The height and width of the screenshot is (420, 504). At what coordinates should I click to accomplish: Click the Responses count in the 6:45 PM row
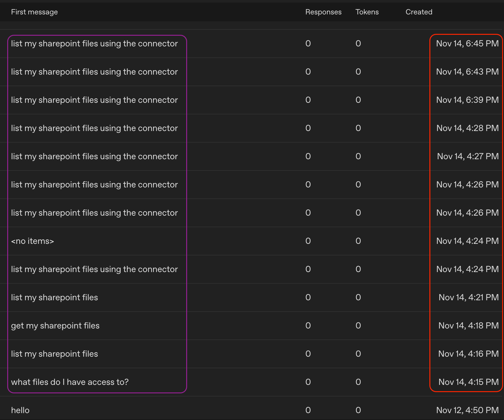click(308, 44)
